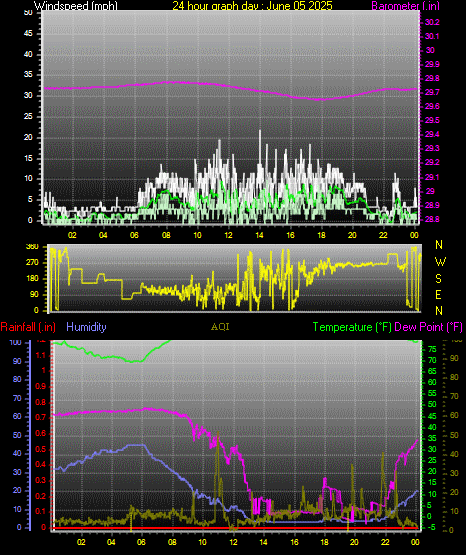
Task: Click the '29.4' barometer scale value
Action: coord(432,134)
